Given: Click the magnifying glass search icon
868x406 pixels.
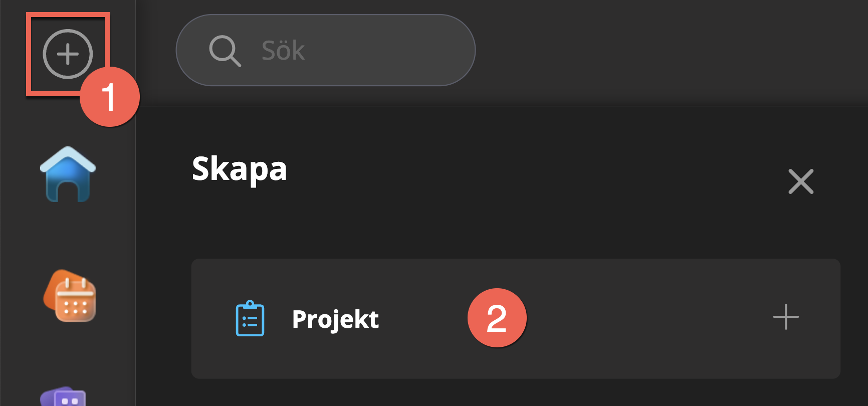Looking at the screenshot, I should [225, 51].
